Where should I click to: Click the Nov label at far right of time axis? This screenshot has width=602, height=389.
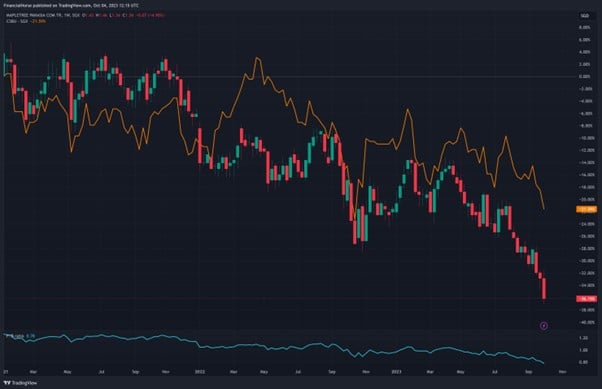562,372
